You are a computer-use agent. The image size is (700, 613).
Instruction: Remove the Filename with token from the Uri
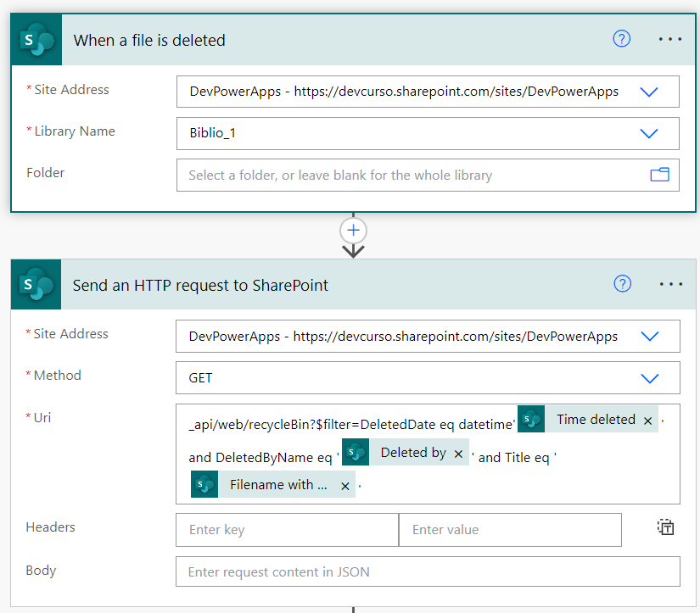[x=344, y=486]
